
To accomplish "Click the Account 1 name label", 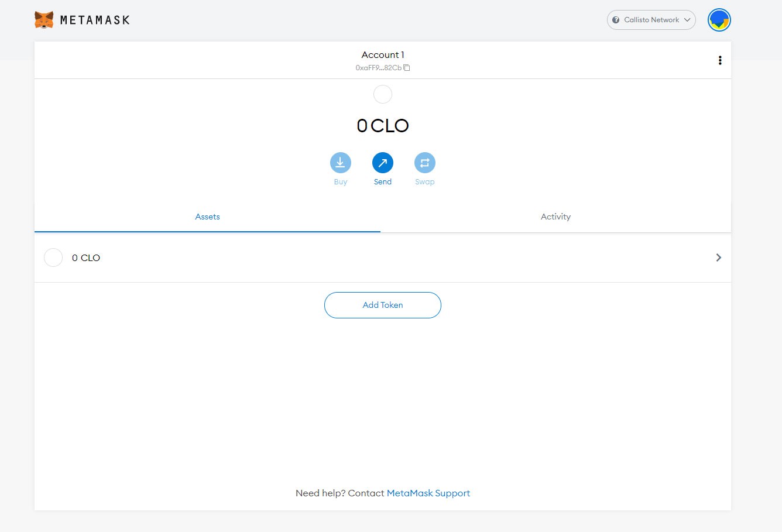I will 383,55.
